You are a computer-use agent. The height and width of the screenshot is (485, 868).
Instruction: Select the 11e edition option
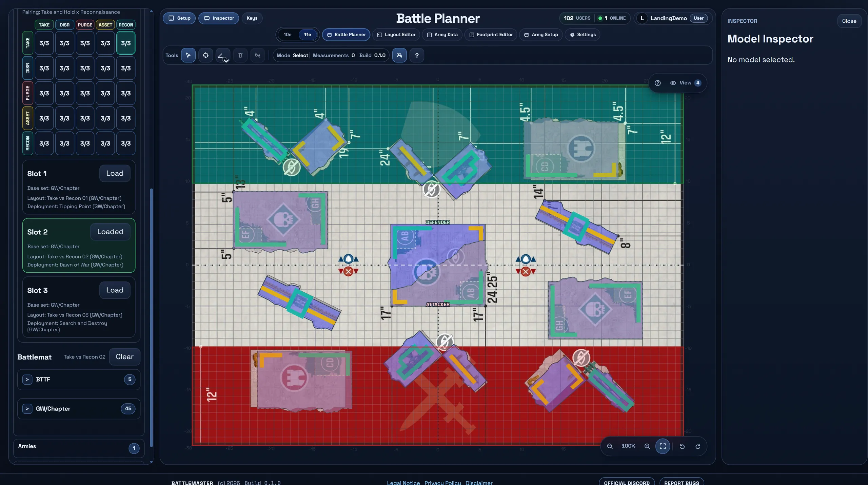click(308, 35)
